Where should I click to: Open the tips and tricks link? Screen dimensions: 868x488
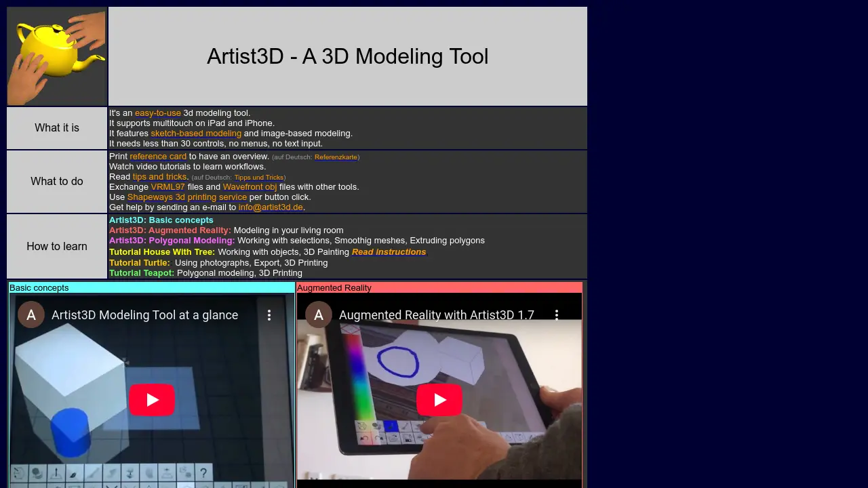159,177
